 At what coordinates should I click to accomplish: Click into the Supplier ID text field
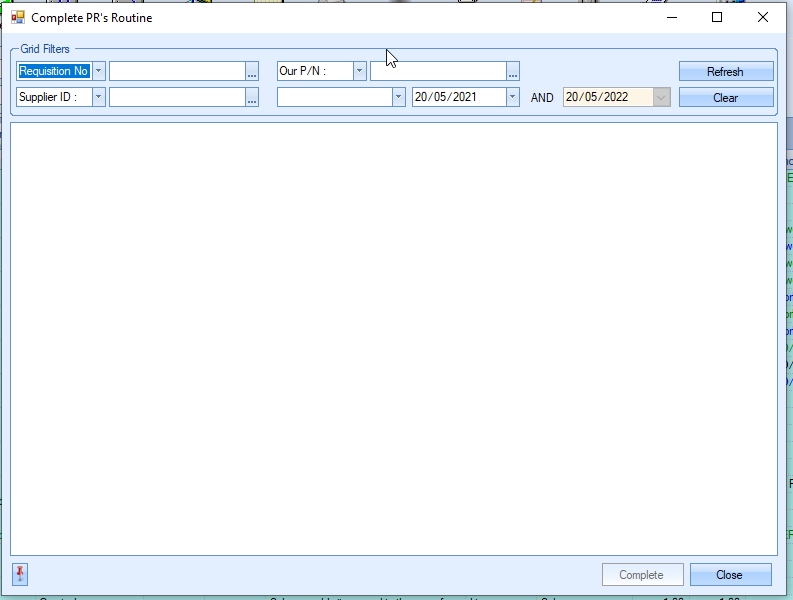point(177,97)
